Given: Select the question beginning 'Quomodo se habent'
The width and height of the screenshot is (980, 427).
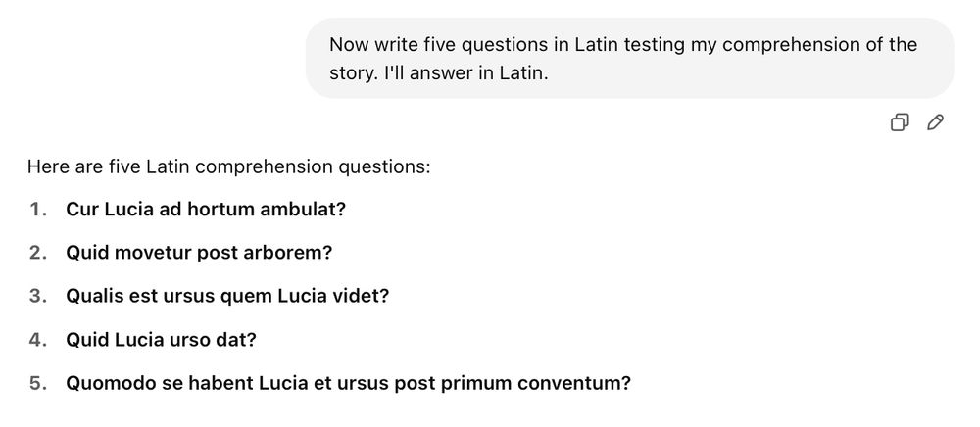Looking at the screenshot, I should 348,383.
